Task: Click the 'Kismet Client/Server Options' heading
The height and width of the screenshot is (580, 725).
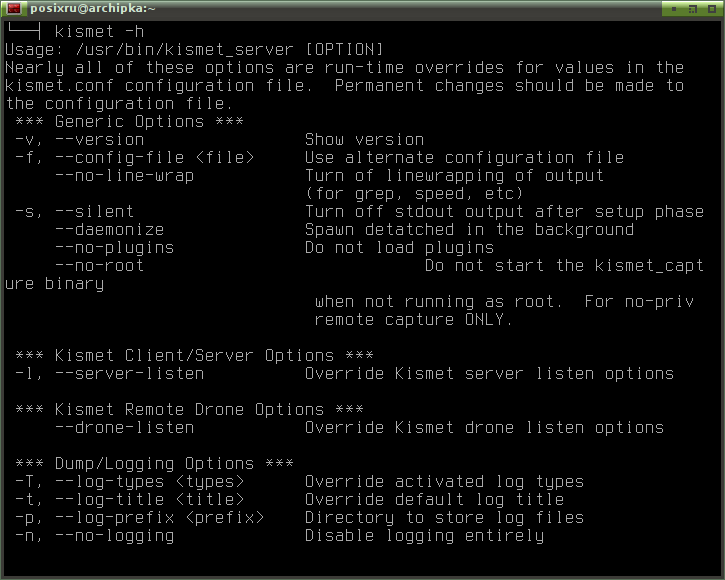Action: 194,356
